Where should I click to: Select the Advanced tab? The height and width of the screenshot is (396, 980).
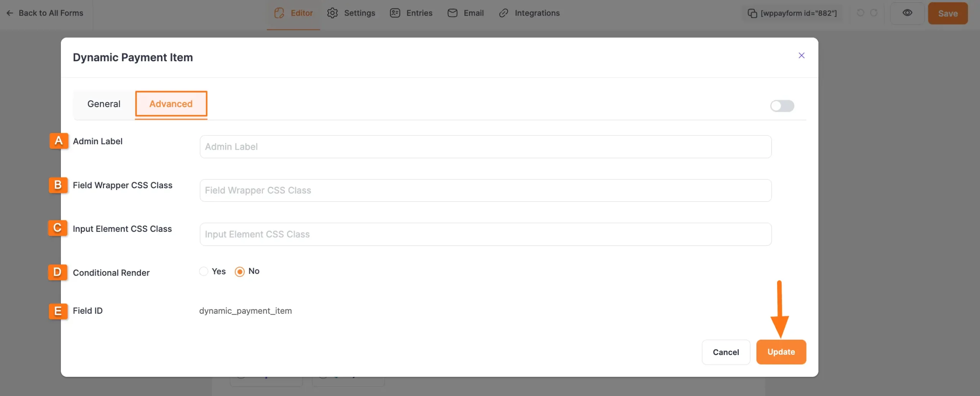tap(171, 104)
